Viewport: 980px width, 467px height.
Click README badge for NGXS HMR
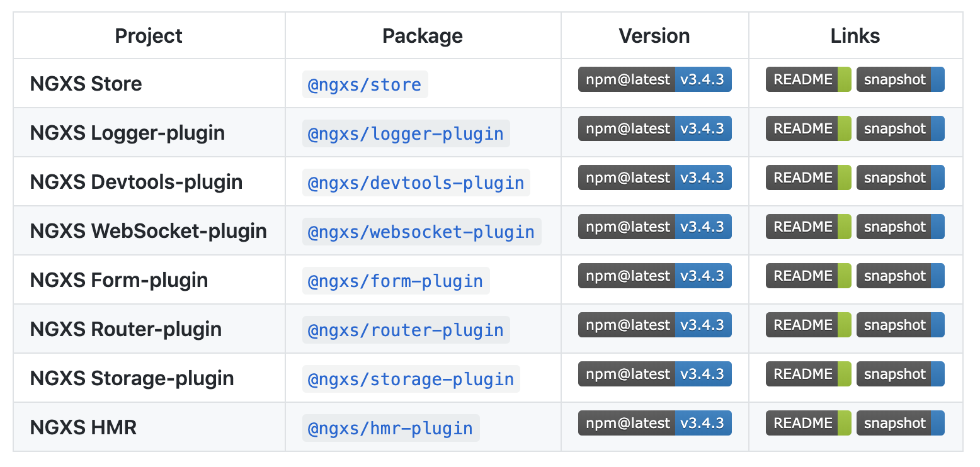[808, 424]
